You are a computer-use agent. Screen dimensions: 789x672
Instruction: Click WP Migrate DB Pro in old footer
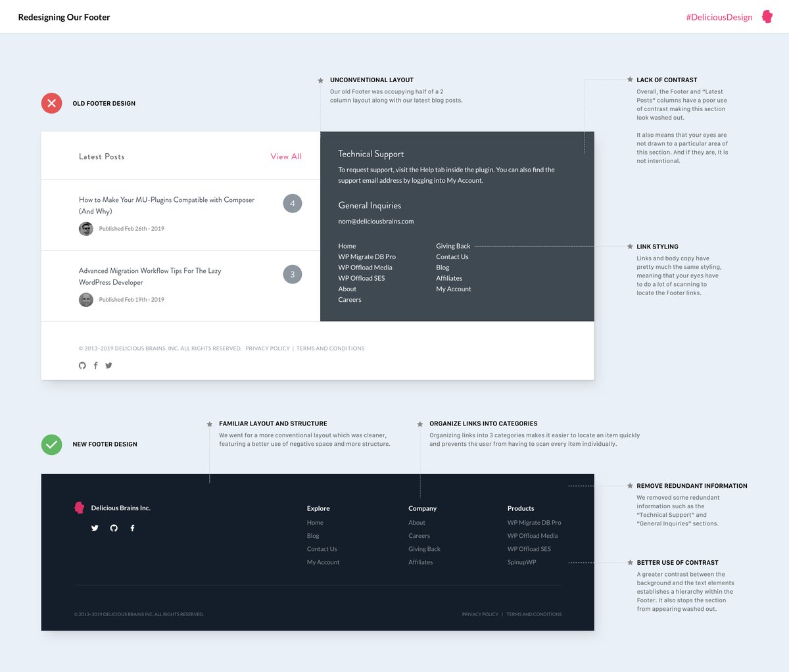click(x=367, y=256)
